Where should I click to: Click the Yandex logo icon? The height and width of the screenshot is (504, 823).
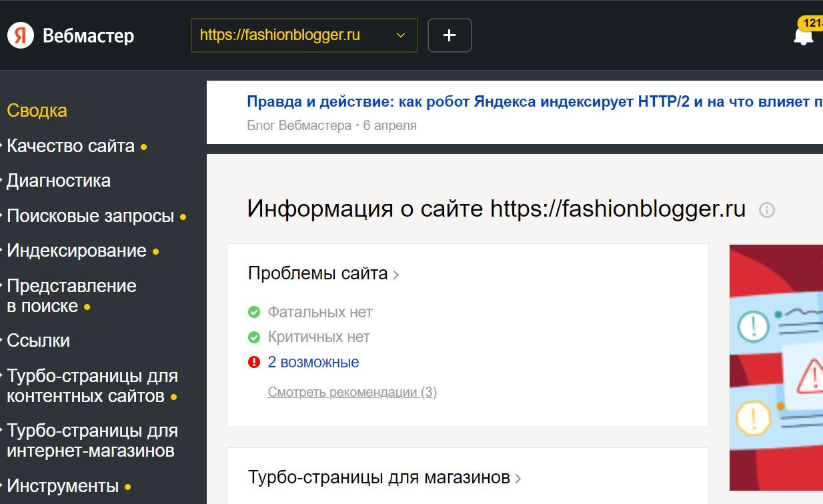pos(21,35)
